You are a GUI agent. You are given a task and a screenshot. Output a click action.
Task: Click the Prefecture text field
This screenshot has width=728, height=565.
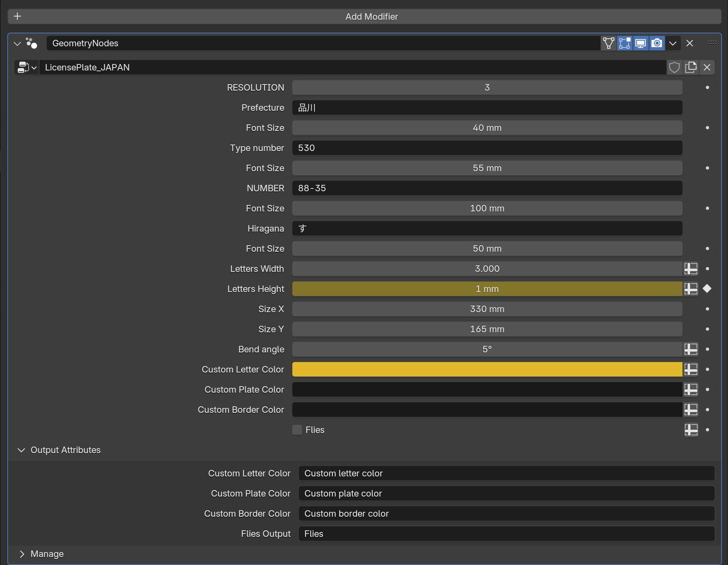tap(487, 108)
